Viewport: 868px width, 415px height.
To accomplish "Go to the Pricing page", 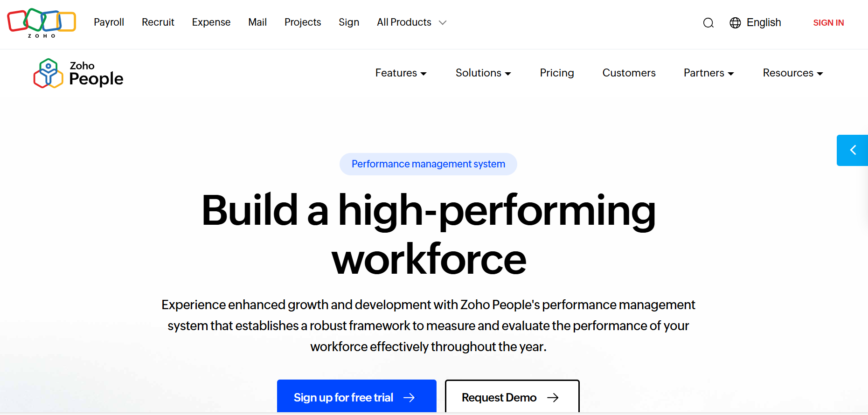I will [557, 73].
